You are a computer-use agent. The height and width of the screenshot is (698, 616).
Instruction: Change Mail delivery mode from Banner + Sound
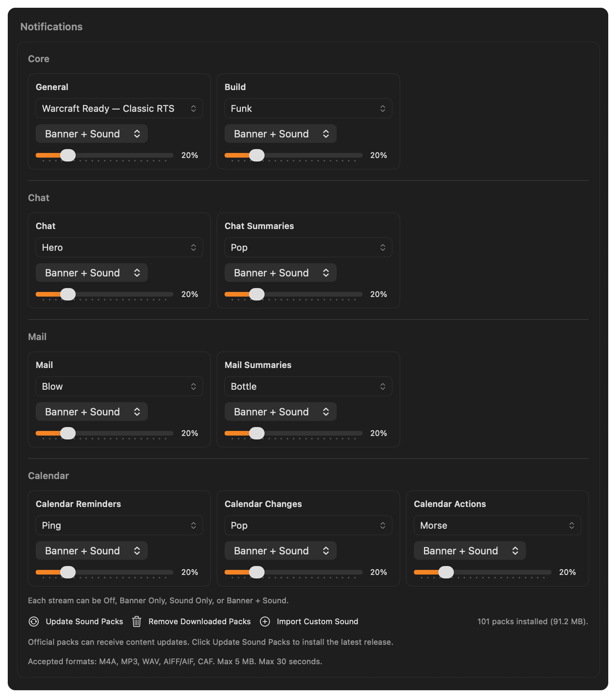pos(92,412)
